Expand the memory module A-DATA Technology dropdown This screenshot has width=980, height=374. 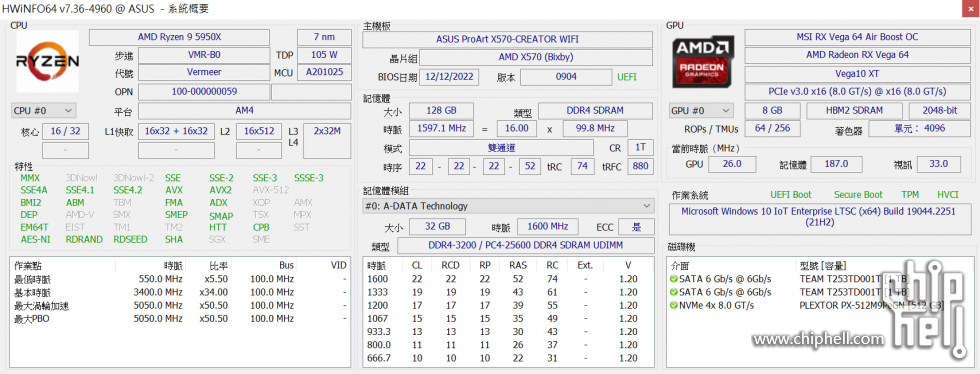[x=508, y=206]
